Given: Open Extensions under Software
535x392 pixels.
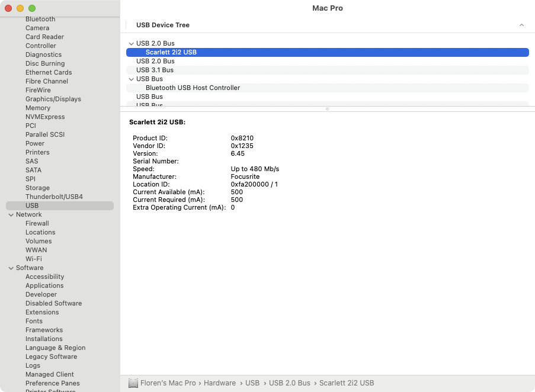Looking at the screenshot, I should pyautogui.click(x=42, y=312).
